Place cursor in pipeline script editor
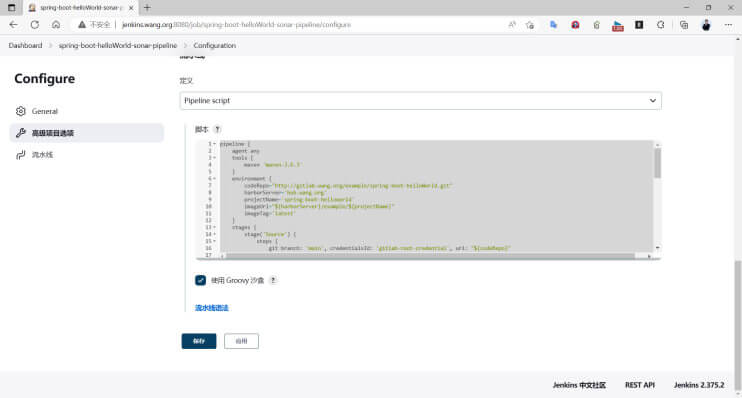 coord(436,196)
